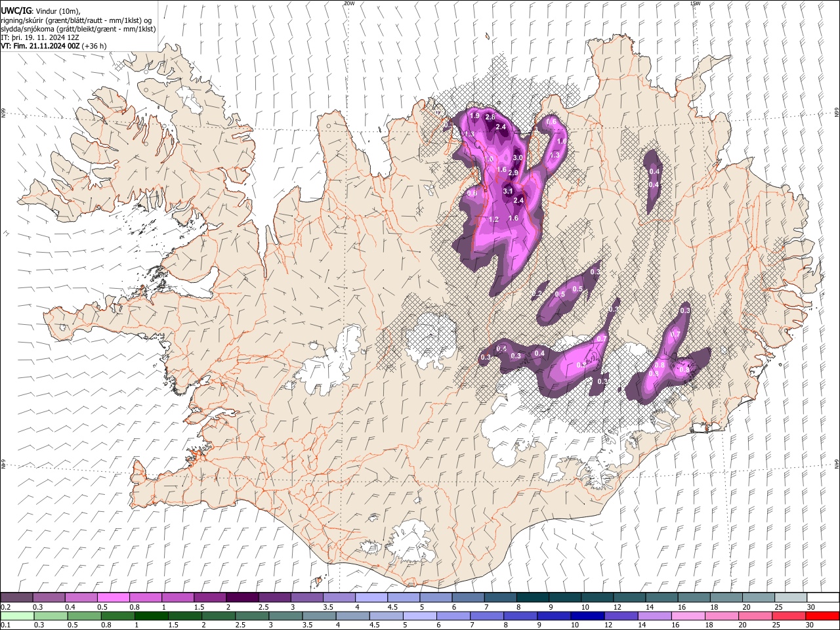Screen dimensions: 840x630
Task: Select the purple snow swatch between 1.5 and 2
Action: [x=209, y=597]
